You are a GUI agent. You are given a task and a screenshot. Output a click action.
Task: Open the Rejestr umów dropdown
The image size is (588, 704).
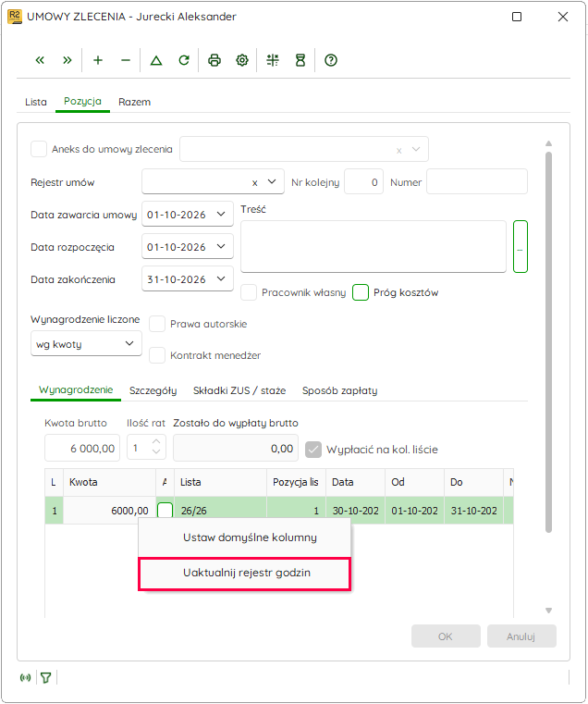click(x=272, y=182)
